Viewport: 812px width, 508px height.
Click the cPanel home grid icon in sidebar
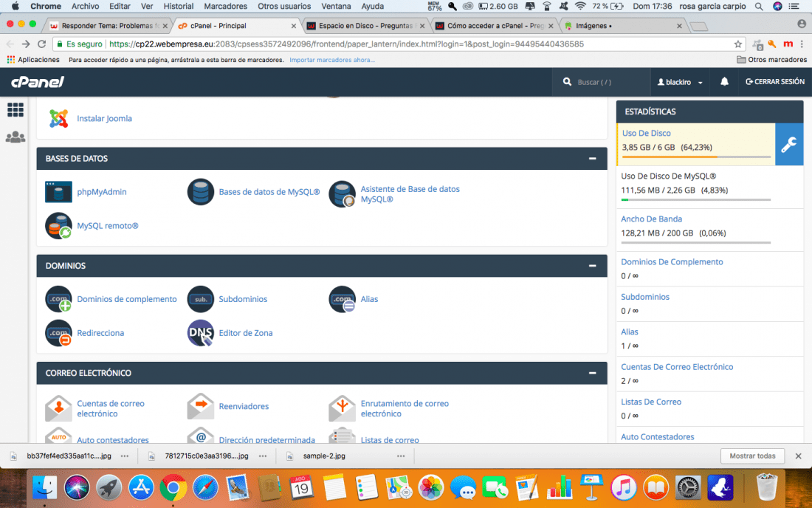(15, 110)
